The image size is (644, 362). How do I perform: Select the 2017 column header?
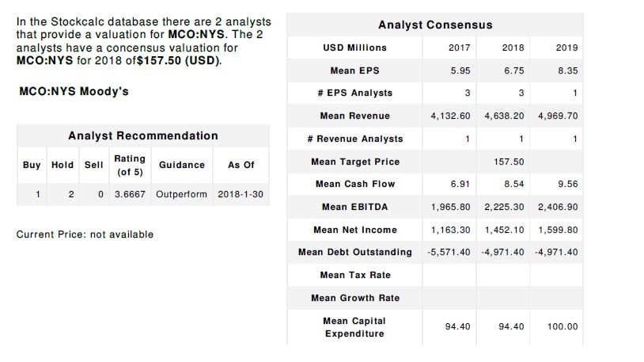click(460, 48)
